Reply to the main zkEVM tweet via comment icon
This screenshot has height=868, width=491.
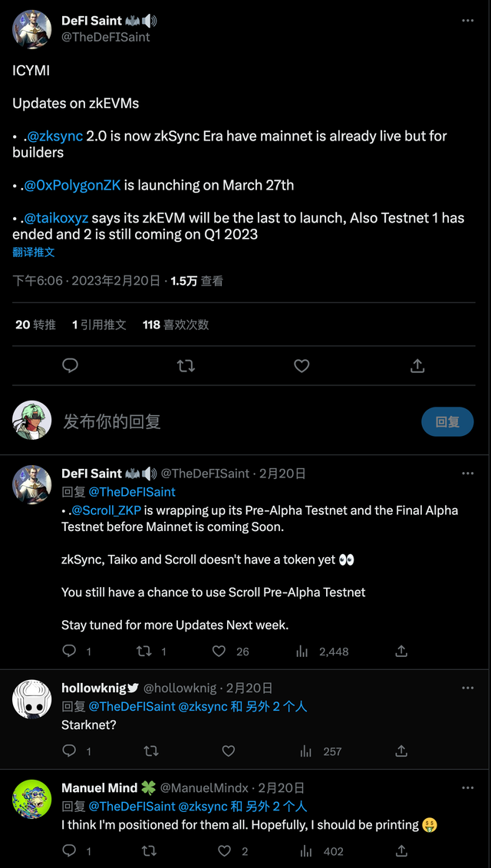click(x=70, y=366)
